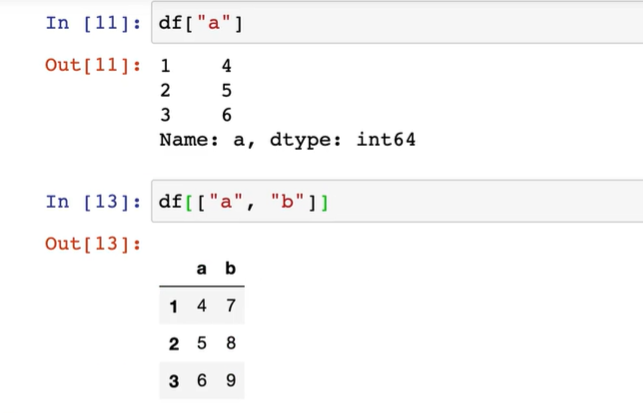Click value 4 in table column a
Image resolution: width=643 pixels, height=413 pixels.
(201, 306)
